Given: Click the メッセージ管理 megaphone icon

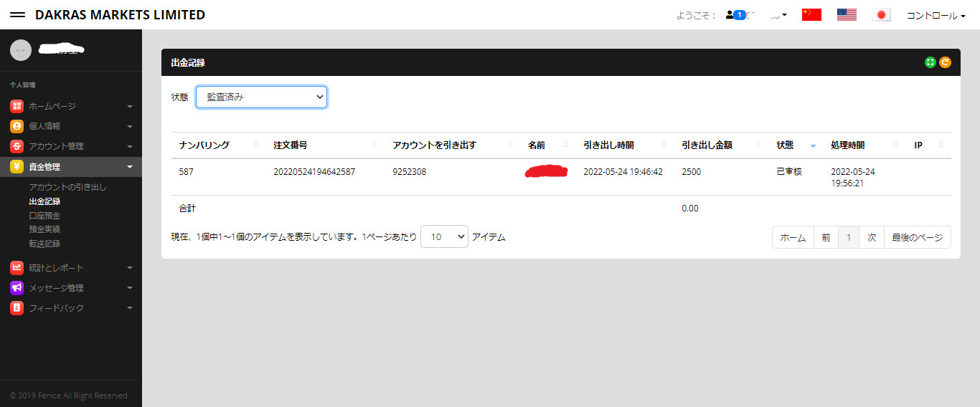Looking at the screenshot, I should 17,288.
